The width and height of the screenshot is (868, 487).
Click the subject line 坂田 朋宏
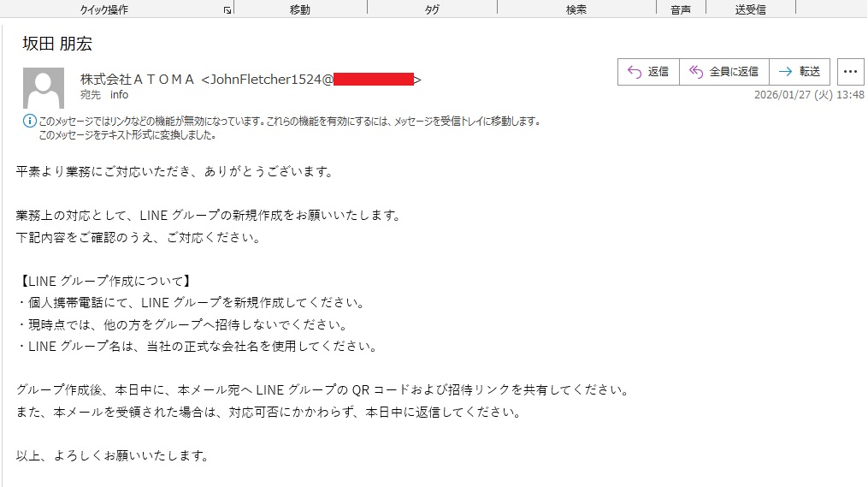[57, 44]
